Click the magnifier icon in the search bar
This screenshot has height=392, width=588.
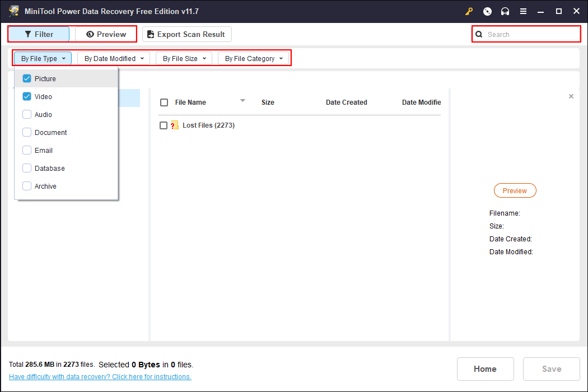point(479,34)
